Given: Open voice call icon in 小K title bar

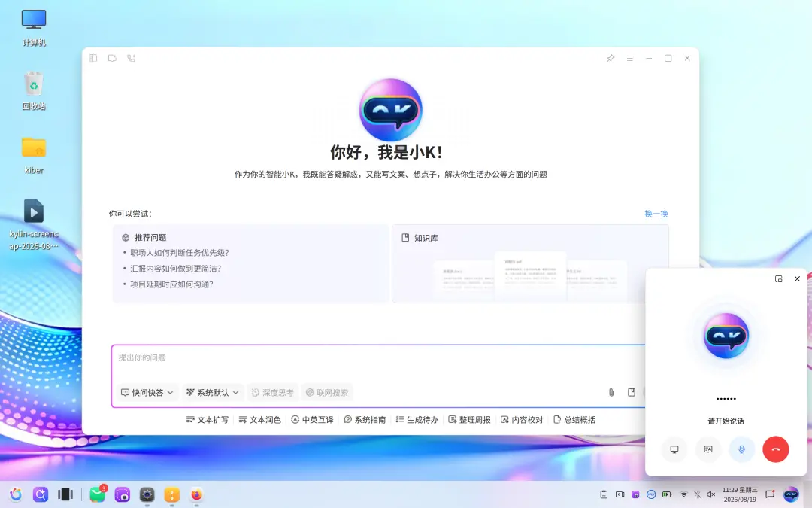Looking at the screenshot, I should [x=131, y=58].
